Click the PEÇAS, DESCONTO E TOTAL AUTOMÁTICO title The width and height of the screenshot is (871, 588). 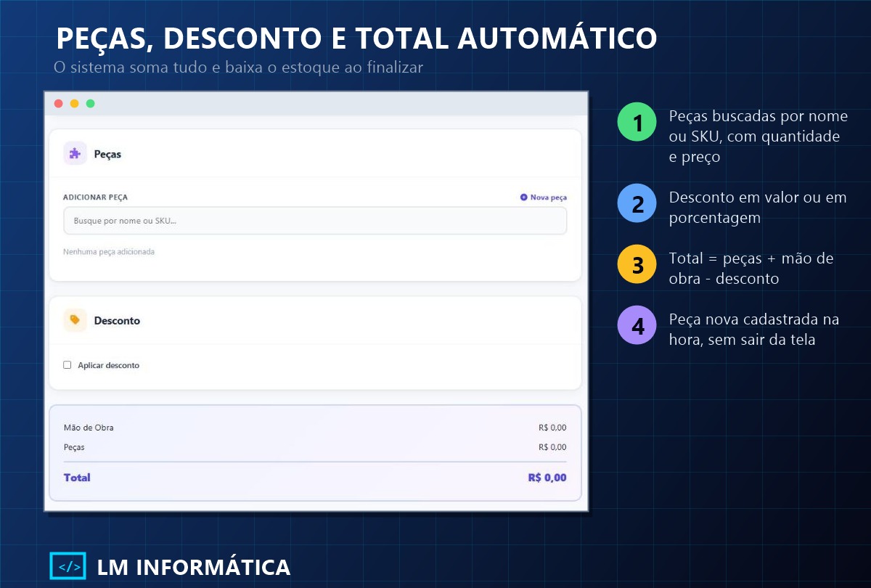point(356,39)
